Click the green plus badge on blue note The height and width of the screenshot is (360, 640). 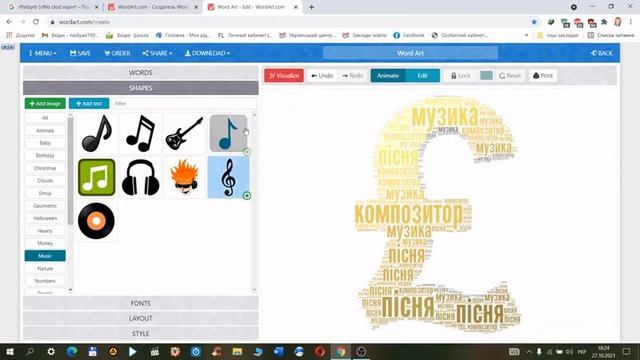point(247,152)
